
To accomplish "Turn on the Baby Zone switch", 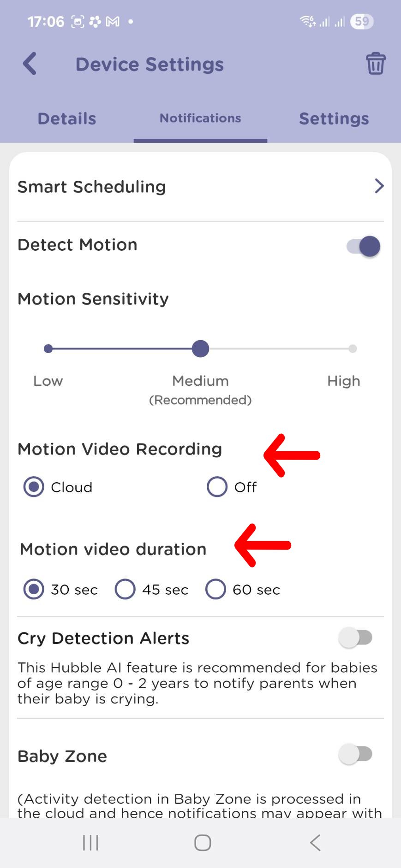I will (x=355, y=755).
